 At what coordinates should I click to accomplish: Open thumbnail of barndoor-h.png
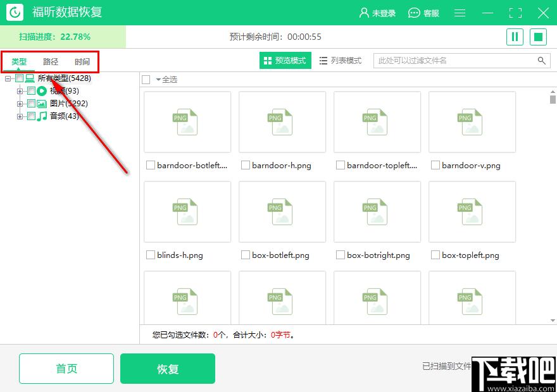coord(282,122)
